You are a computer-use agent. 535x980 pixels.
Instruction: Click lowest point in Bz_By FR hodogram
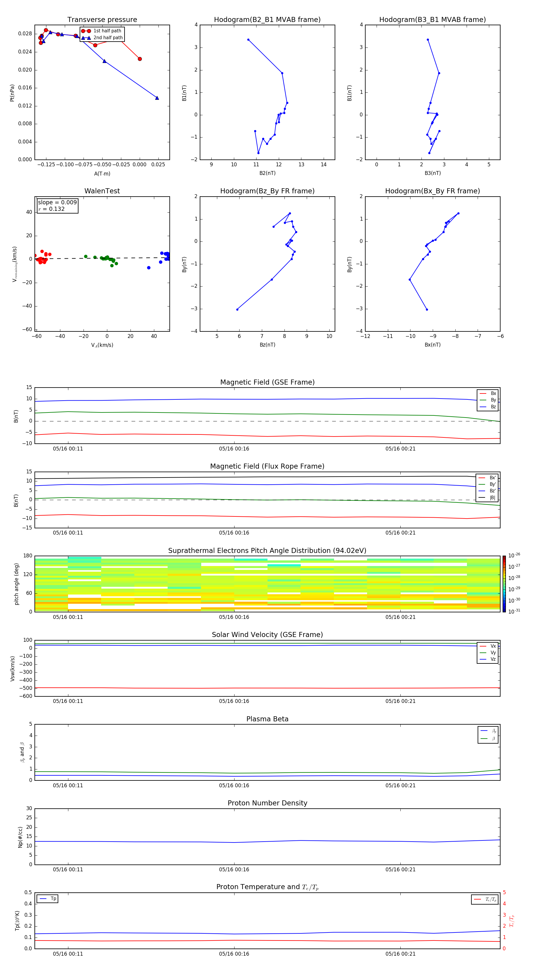[x=237, y=309]
